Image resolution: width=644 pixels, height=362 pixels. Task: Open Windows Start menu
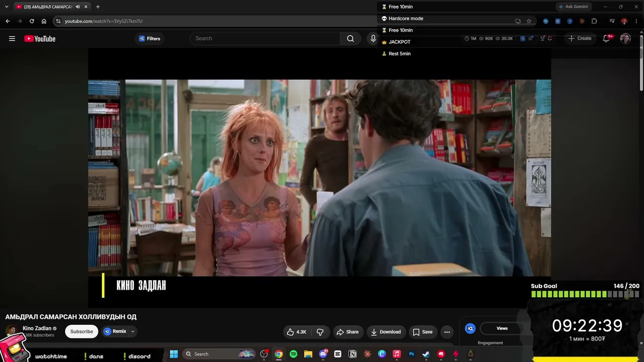pyautogui.click(x=174, y=354)
